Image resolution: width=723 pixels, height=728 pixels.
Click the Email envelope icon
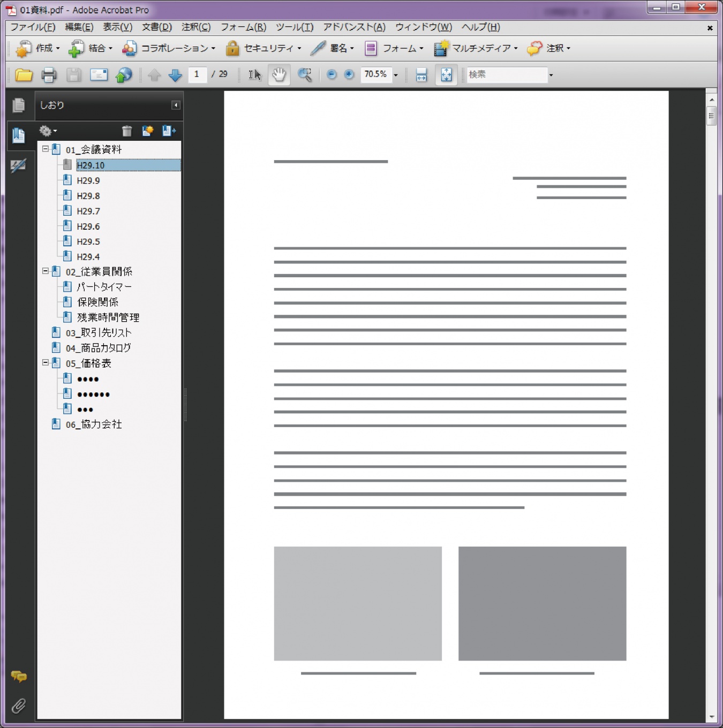(x=99, y=75)
